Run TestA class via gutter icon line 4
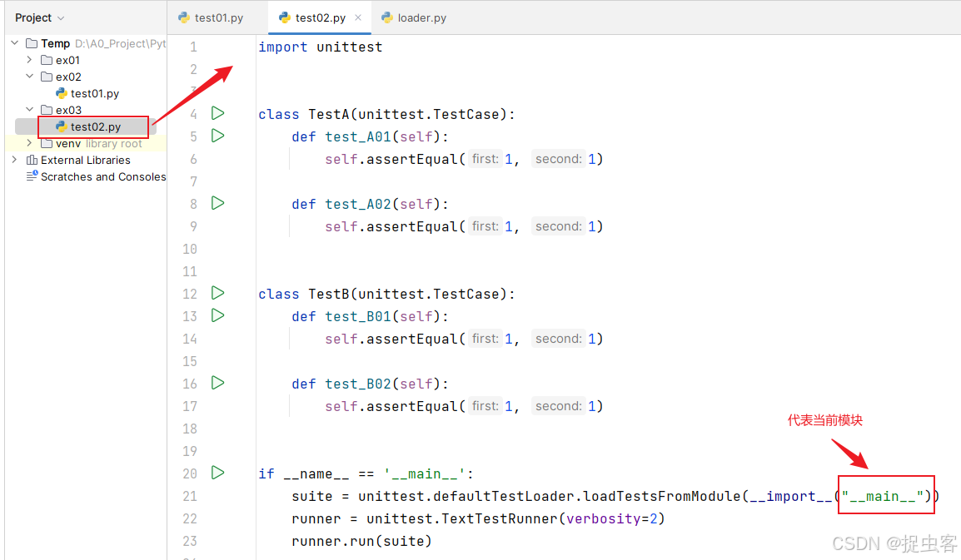 coord(217,113)
